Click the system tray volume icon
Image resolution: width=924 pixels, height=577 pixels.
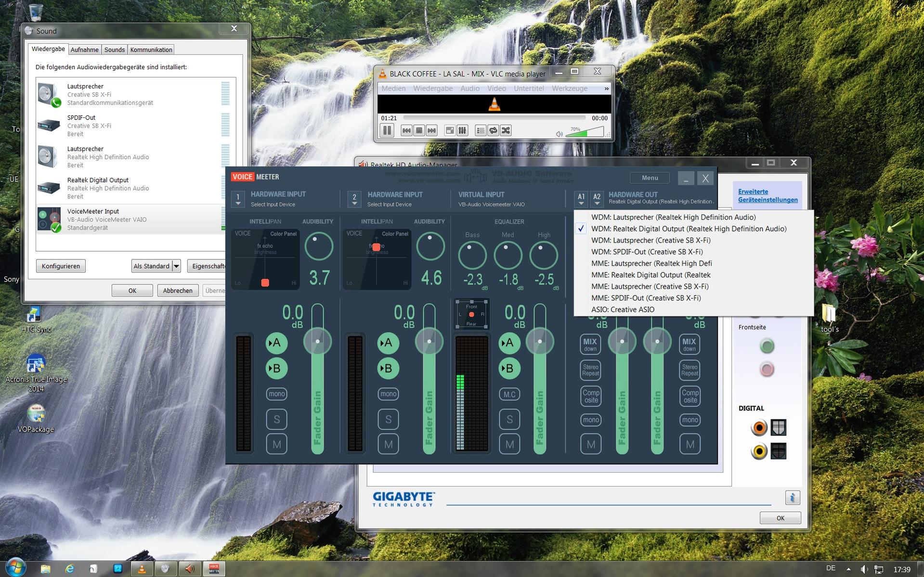(x=864, y=569)
